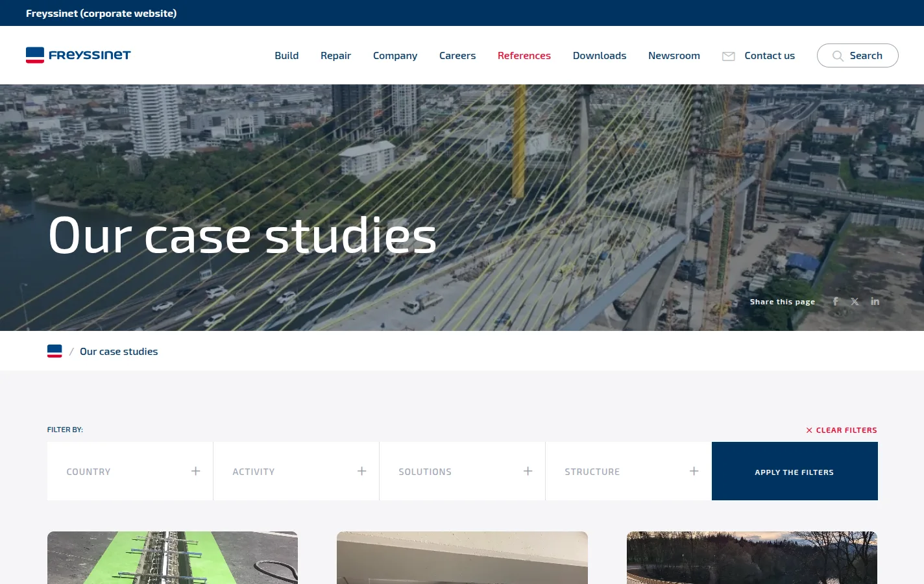The height and width of the screenshot is (584, 924).
Task: Click Apply the Filters button
Action: click(795, 471)
